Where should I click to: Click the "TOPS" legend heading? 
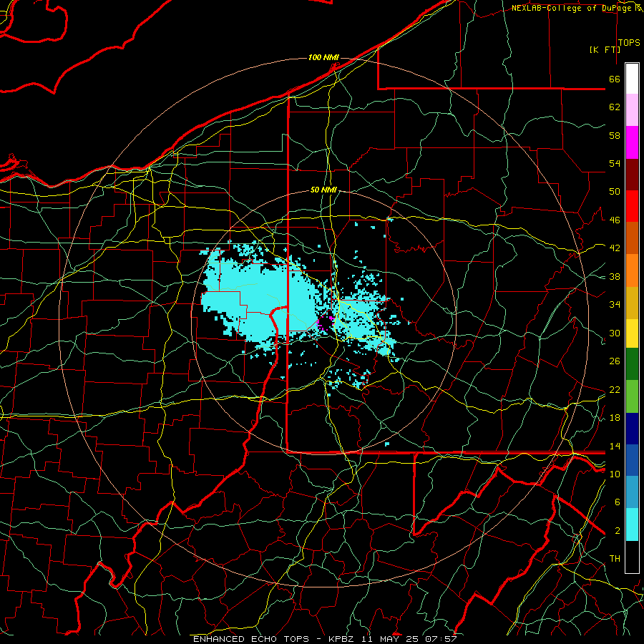click(x=629, y=43)
